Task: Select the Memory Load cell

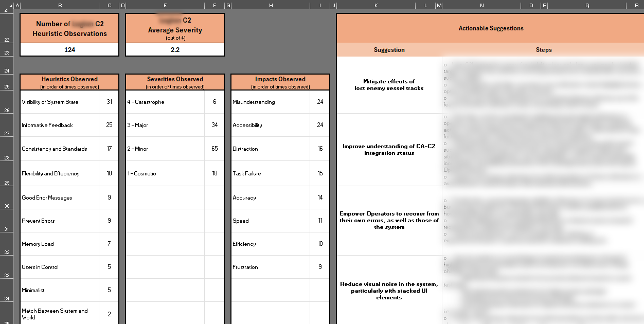Action: [60, 244]
